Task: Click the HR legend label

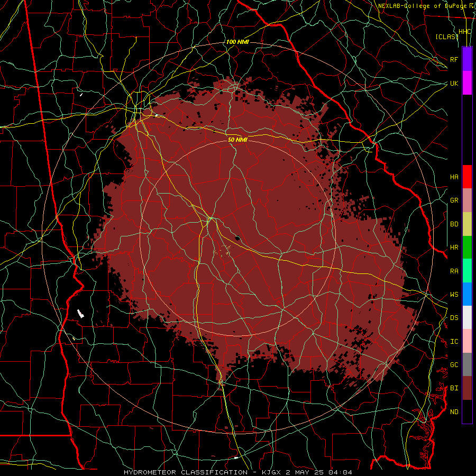Action: click(x=454, y=248)
